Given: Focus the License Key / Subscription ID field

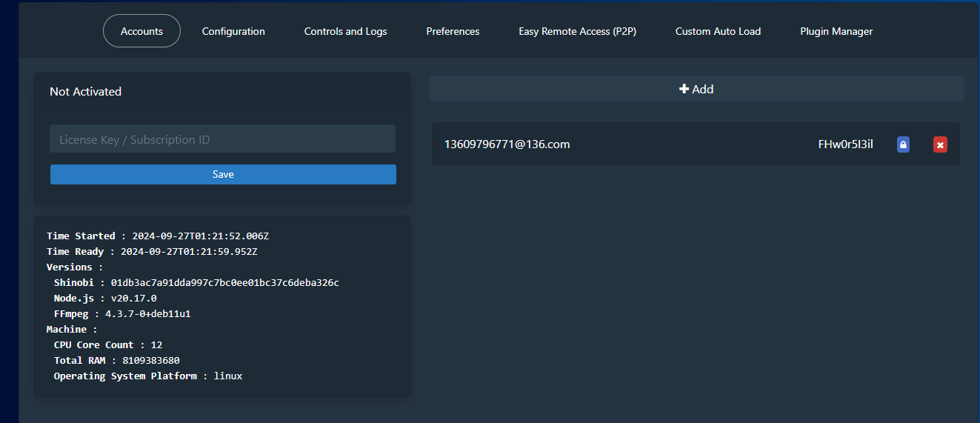Looking at the screenshot, I should coord(222,139).
